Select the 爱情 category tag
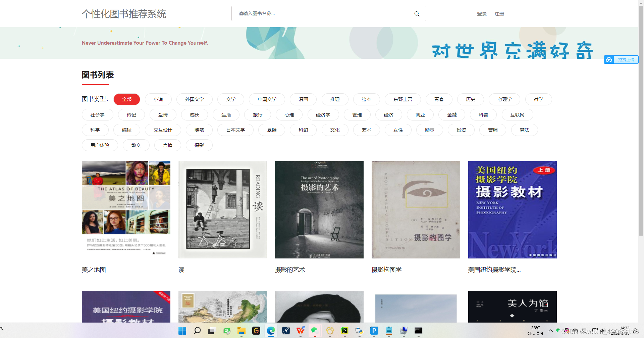Screen dimensions: 644x338 [x=163, y=115]
